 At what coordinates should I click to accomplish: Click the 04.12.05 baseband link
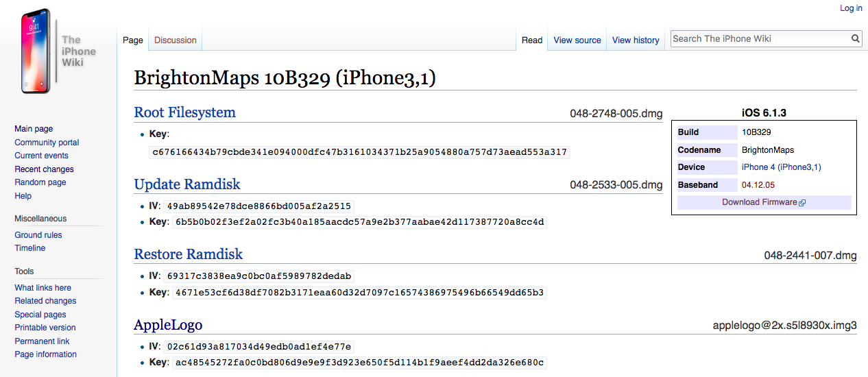pyautogui.click(x=758, y=185)
